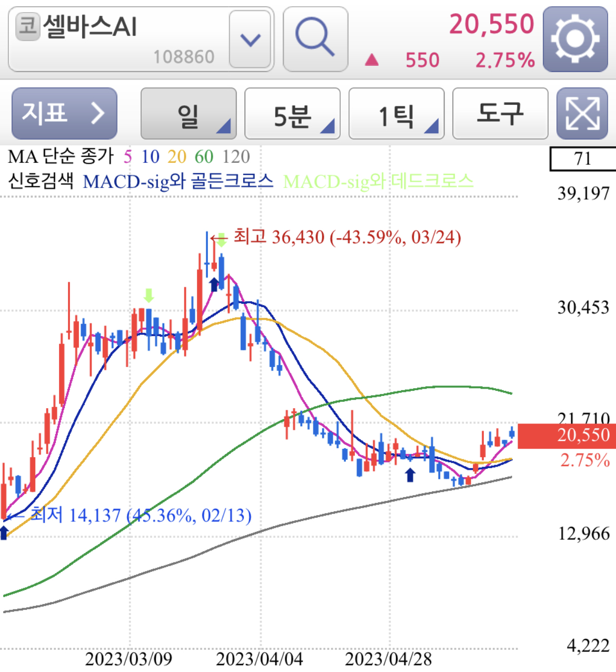Select the 5분 minute period dropdown
Screen dimensions: 616x672
click(292, 113)
